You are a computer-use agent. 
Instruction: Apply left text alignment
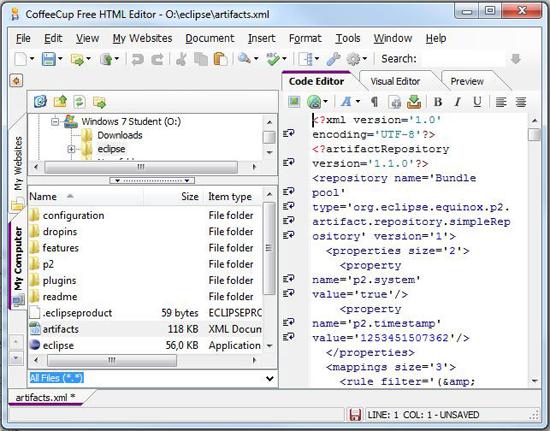[x=501, y=102]
